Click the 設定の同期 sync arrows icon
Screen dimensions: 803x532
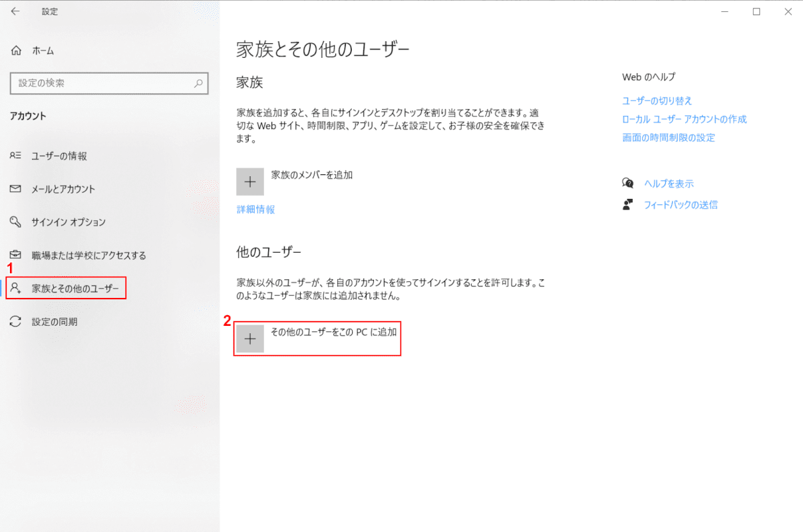pos(16,321)
